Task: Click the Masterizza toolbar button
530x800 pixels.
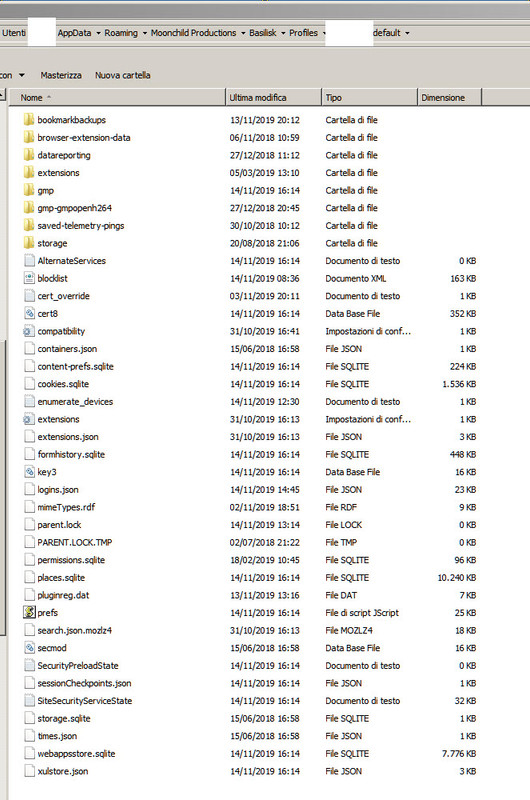Action: (x=61, y=75)
